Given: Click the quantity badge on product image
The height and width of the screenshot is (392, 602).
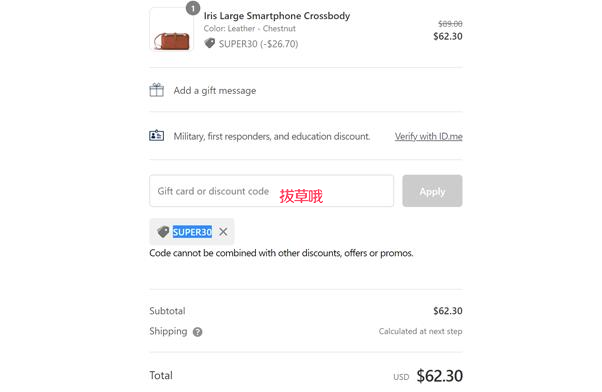Looking at the screenshot, I should tap(193, 8).
